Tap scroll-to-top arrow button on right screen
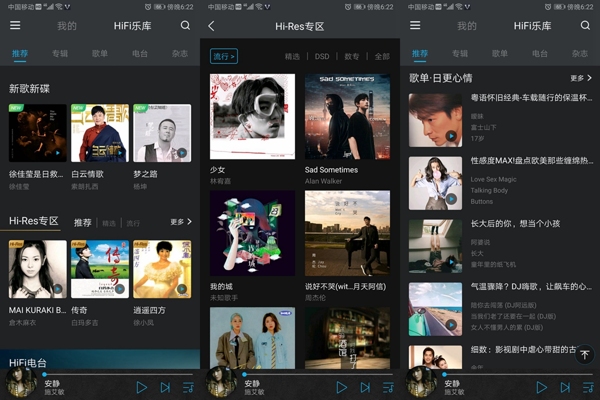The image size is (600, 400). tap(585, 354)
